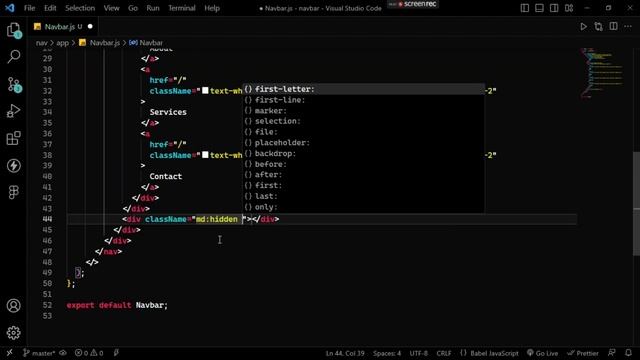
Task: Click the unsaved dot on Navbar.js tab
Action: pyautogui.click(x=90, y=27)
